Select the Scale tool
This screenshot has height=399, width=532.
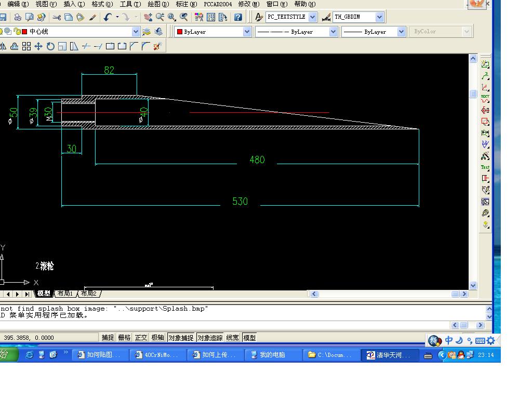tap(62, 46)
